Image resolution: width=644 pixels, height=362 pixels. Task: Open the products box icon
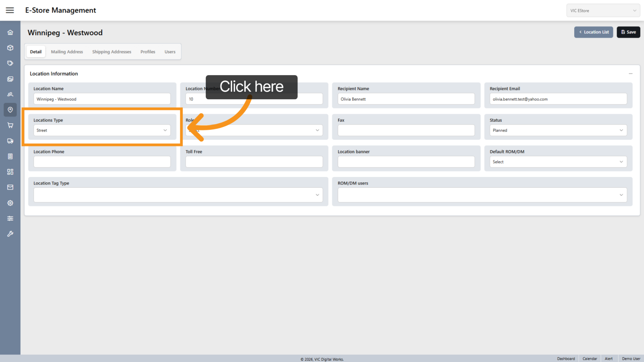click(10, 48)
